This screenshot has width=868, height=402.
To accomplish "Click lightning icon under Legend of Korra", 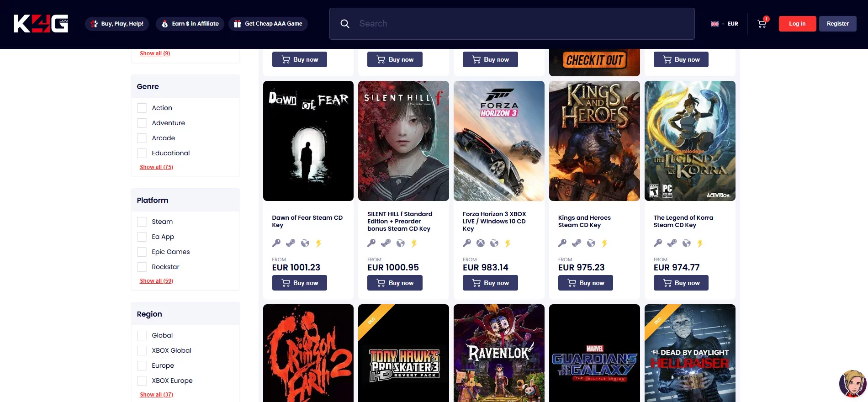I will click(700, 243).
